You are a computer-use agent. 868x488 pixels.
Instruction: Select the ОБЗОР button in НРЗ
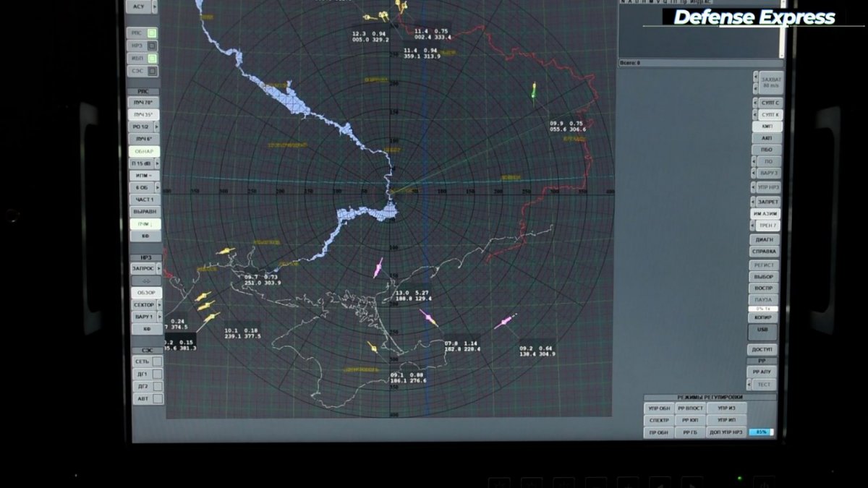coord(145,293)
